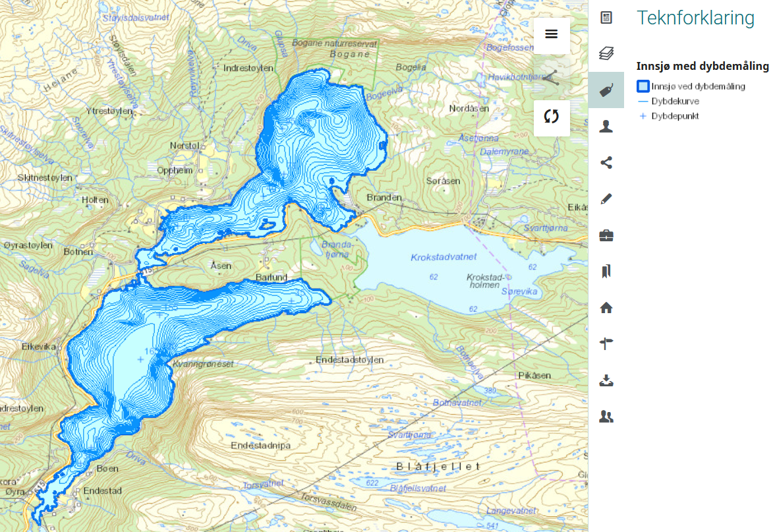Viewport: 775px width, 532px height.
Task: Click the share icon in sidebar
Action: (606, 162)
